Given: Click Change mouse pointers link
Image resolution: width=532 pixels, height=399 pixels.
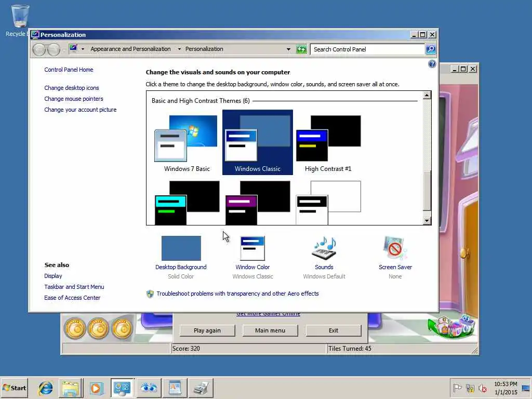Looking at the screenshot, I should 74,99.
